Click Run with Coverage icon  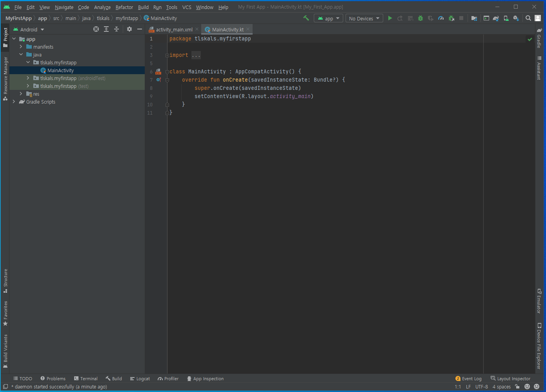(431, 18)
